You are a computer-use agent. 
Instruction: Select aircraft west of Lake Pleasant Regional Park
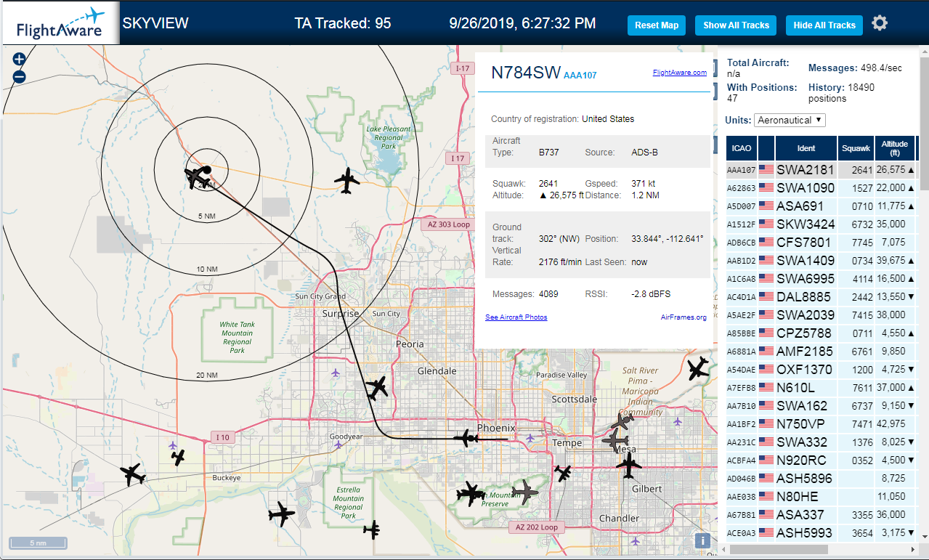(347, 180)
